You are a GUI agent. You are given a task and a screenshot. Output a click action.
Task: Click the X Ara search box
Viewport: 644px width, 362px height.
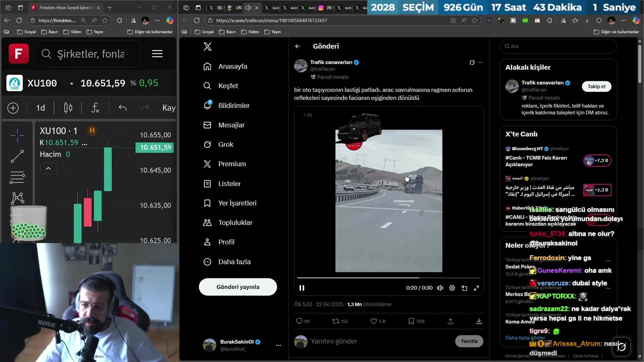558,46
